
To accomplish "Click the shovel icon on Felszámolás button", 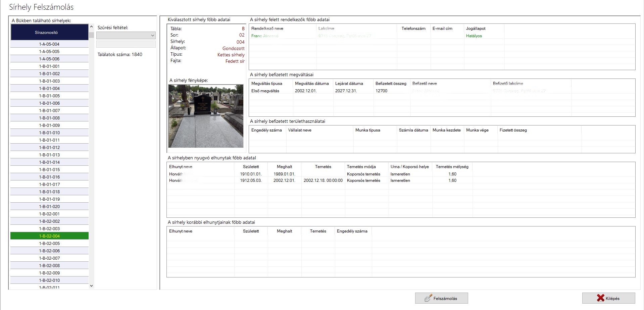I will (x=428, y=298).
